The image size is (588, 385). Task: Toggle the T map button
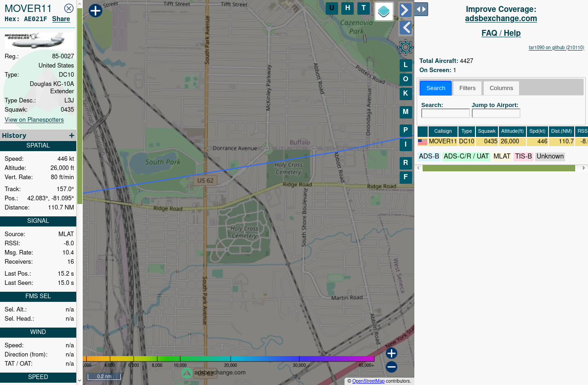[363, 8]
